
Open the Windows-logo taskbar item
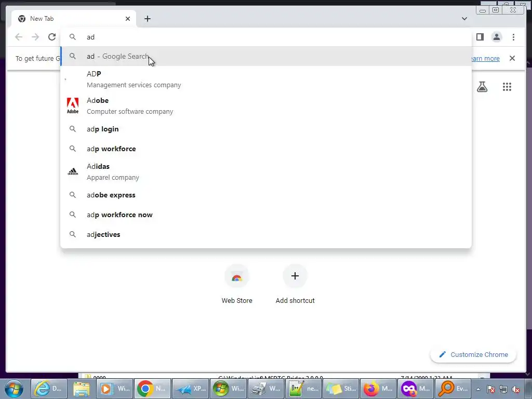click(x=228, y=389)
